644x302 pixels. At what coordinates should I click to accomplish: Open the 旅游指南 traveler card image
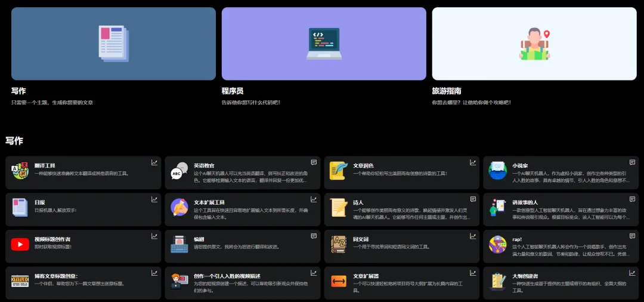[534, 44]
